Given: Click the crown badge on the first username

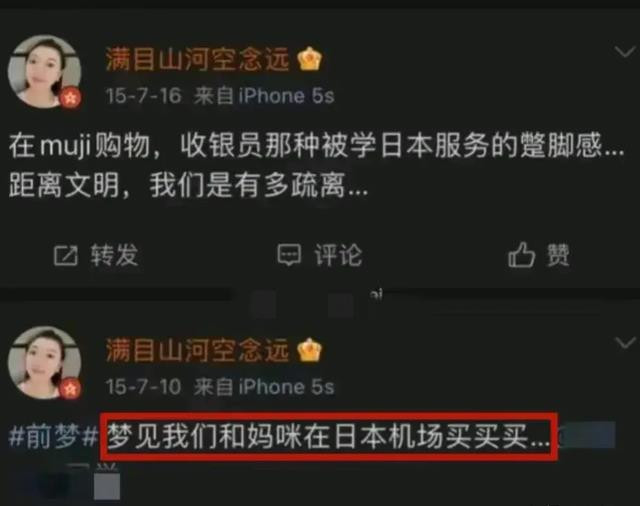Looking at the screenshot, I should click(x=310, y=59).
